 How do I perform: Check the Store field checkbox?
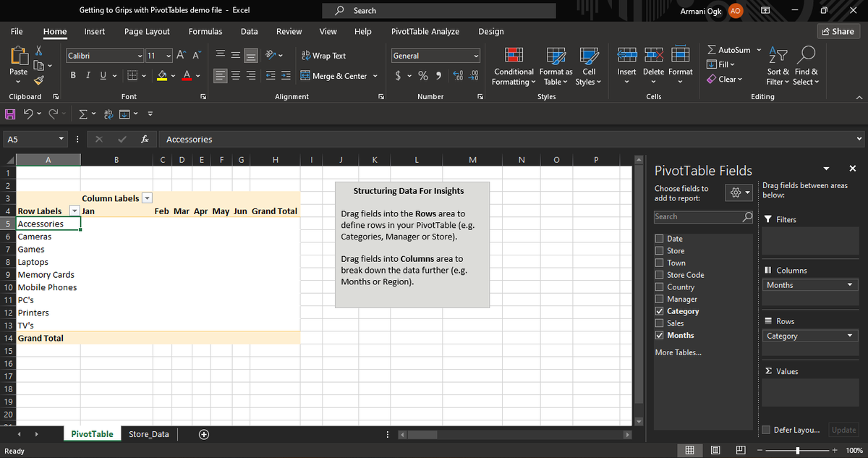[659, 250]
